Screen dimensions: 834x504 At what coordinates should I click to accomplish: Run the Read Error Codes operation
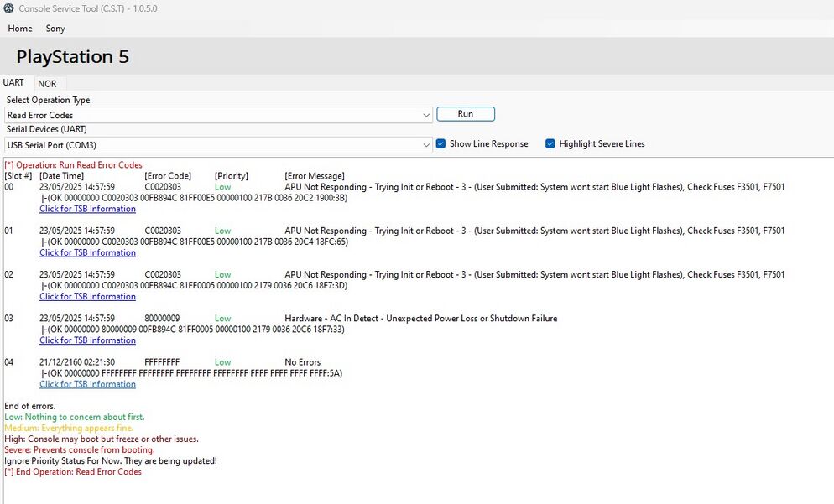(x=466, y=113)
